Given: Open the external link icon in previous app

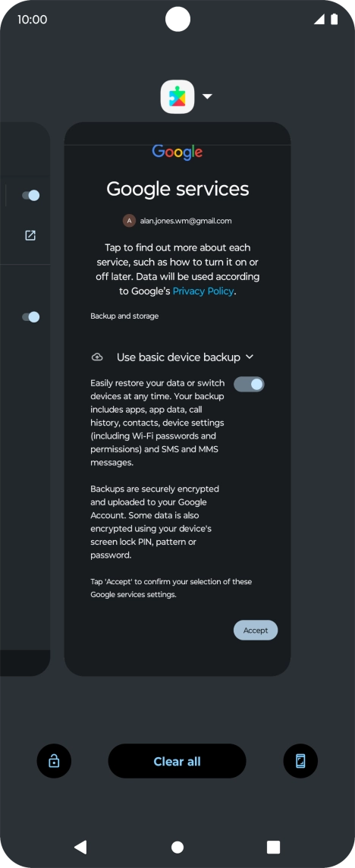Looking at the screenshot, I should [x=30, y=235].
